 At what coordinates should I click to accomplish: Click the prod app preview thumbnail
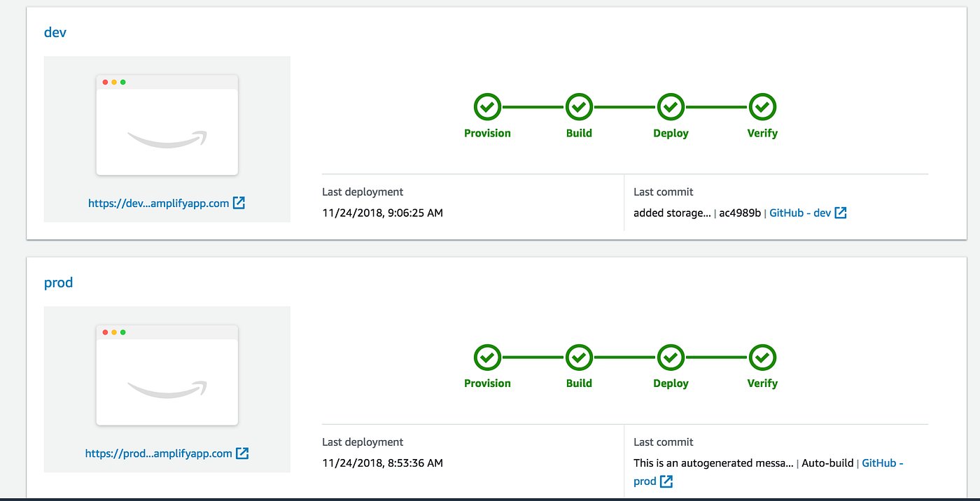click(167, 375)
